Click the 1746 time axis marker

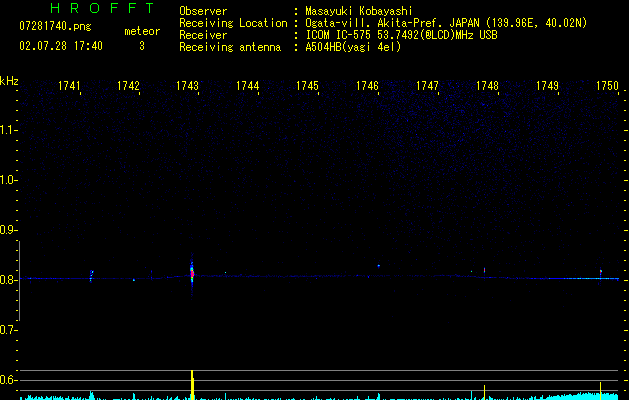367,86
